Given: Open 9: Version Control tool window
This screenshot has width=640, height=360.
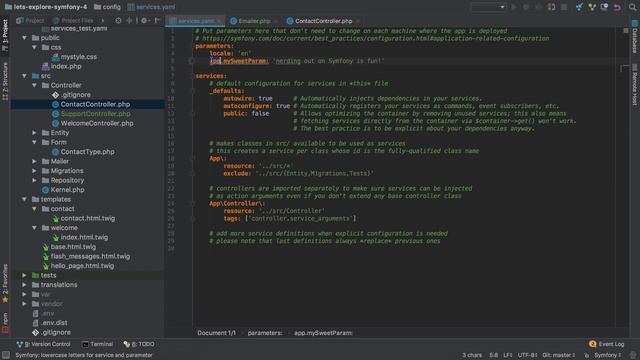Looking at the screenshot, I should coord(44,344).
